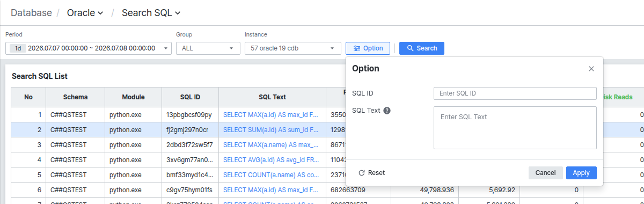Image resolution: width=644 pixels, height=204 pixels.
Task: Open SQL text SELECT MAX(a.id) in row 6
Action: click(270, 190)
